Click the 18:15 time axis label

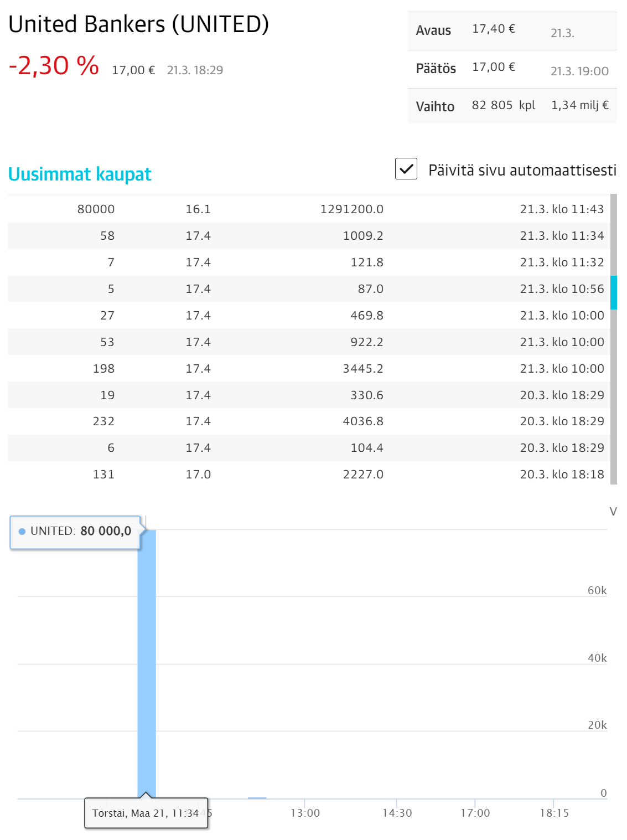tap(554, 813)
